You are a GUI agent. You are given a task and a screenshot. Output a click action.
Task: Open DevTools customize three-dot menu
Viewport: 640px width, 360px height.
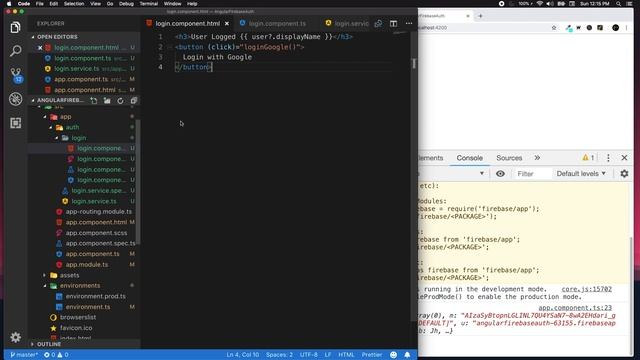pyautogui.click(x=608, y=158)
